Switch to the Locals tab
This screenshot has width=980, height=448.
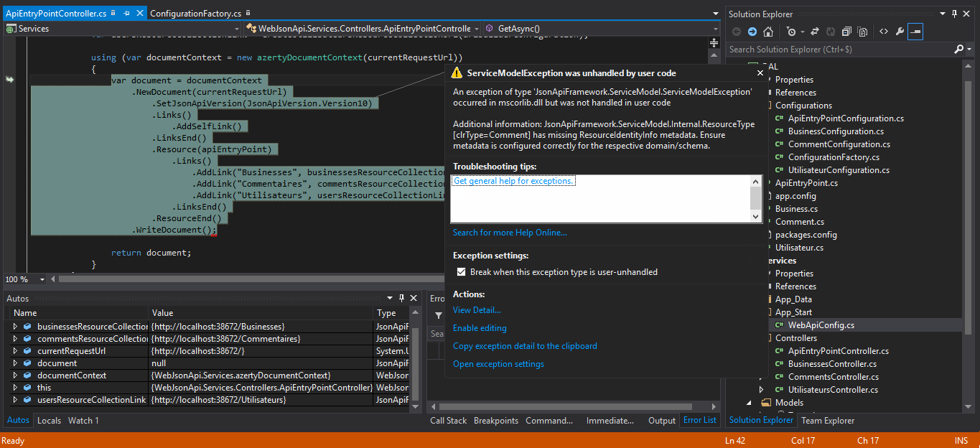tap(49, 421)
